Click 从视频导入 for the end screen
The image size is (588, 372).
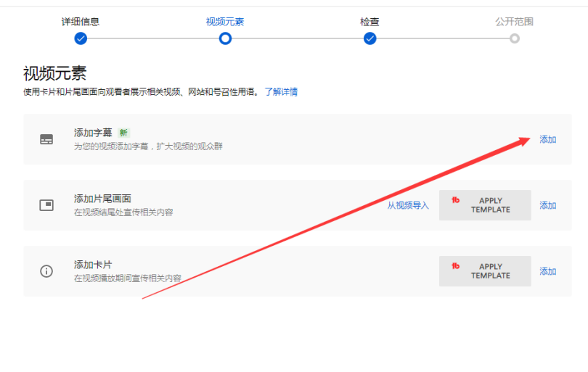(407, 205)
